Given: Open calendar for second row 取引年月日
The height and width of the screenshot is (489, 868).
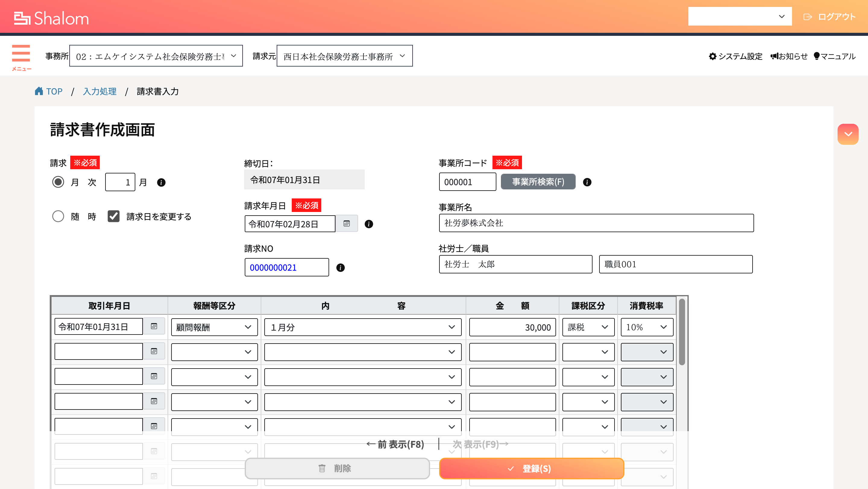Looking at the screenshot, I should point(154,351).
